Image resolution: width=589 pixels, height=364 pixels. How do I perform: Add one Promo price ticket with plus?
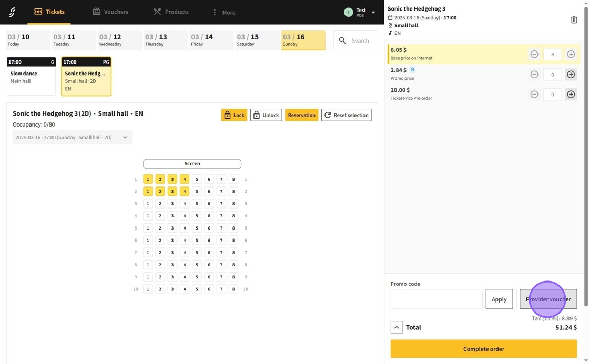coord(571,75)
